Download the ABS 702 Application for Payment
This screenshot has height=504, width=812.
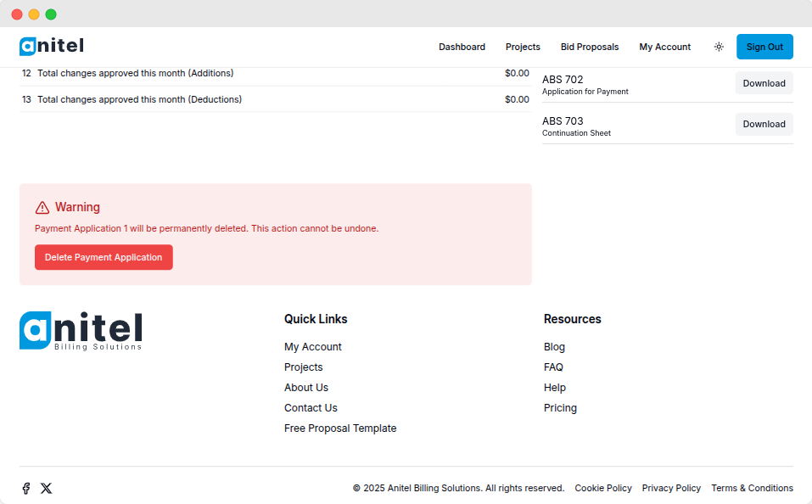763,83
